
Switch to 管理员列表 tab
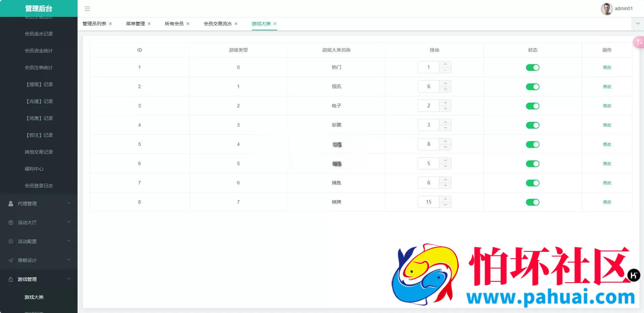94,24
